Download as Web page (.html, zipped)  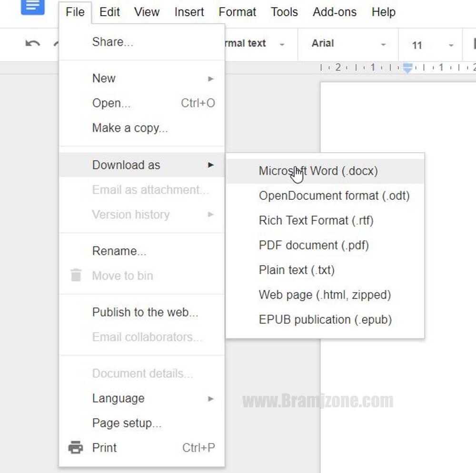tap(325, 295)
